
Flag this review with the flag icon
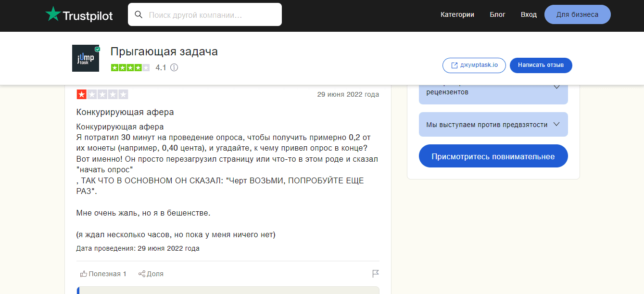(x=376, y=274)
